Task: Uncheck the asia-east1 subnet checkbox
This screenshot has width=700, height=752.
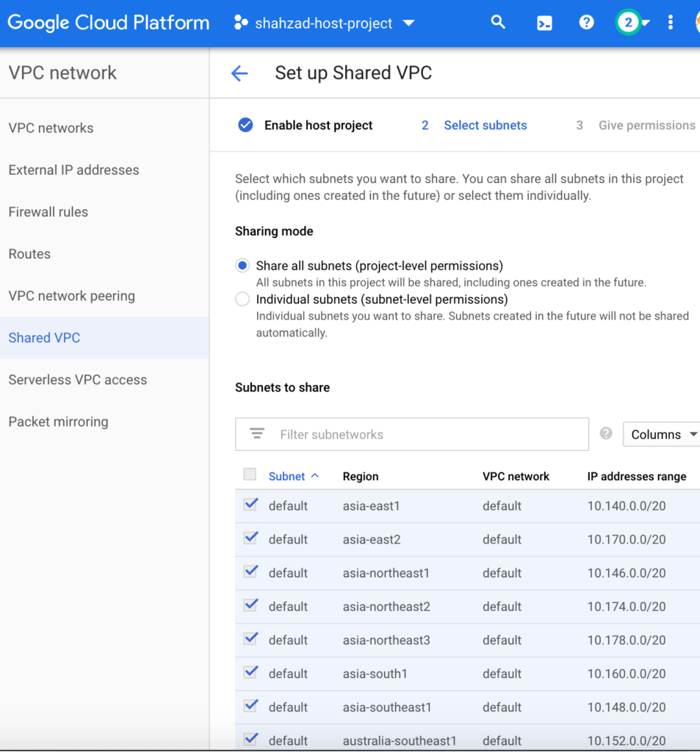Action: (250, 505)
